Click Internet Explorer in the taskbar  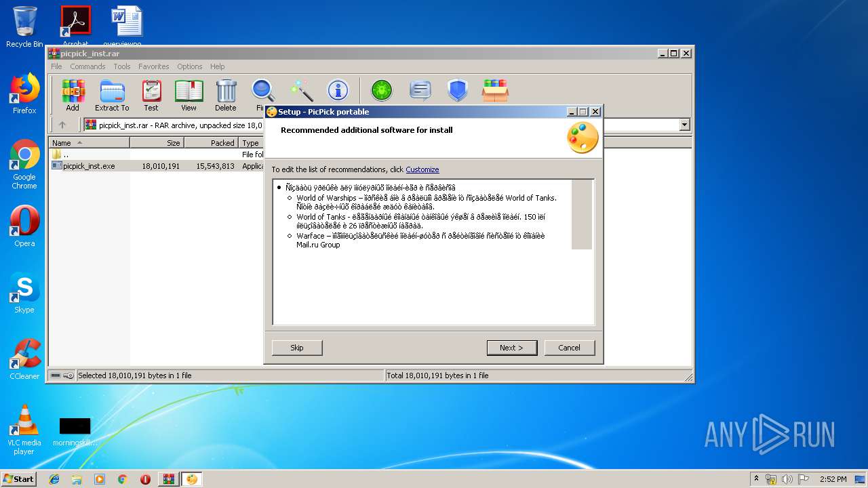54,479
